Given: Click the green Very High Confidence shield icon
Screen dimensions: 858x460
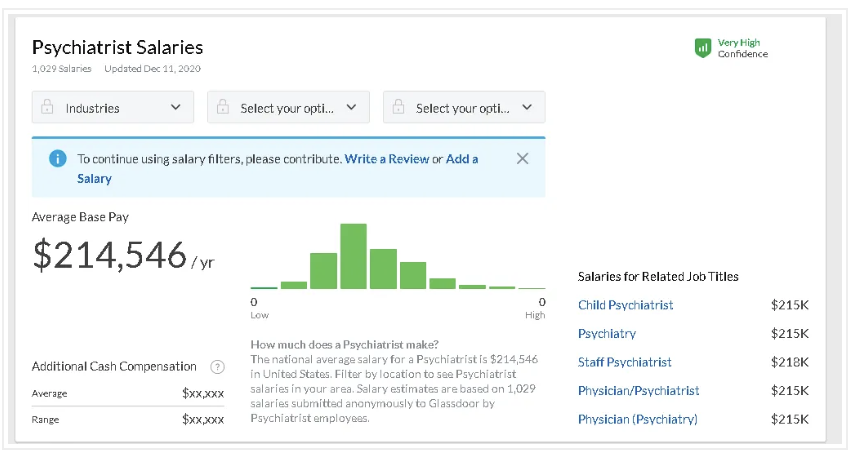Looking at the screenshot, I should click(703, 47).
